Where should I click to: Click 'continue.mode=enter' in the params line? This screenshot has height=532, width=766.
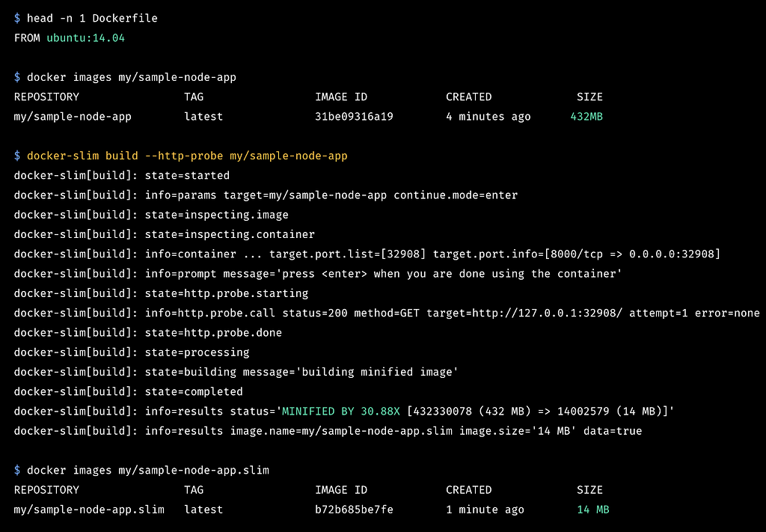click(x=456, y=195)
